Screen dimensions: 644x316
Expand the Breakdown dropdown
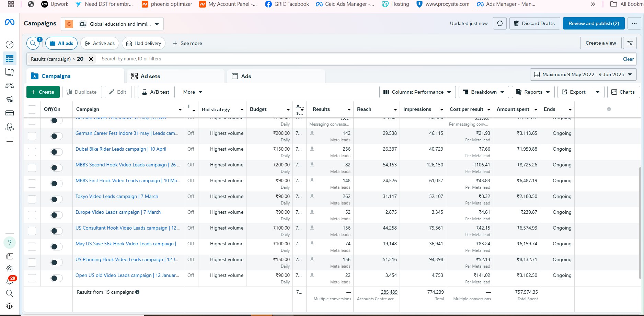[x=484, y=92]
